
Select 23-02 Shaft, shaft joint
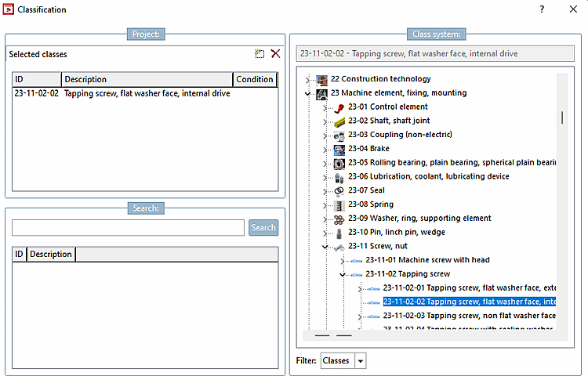tap(389, 121)
